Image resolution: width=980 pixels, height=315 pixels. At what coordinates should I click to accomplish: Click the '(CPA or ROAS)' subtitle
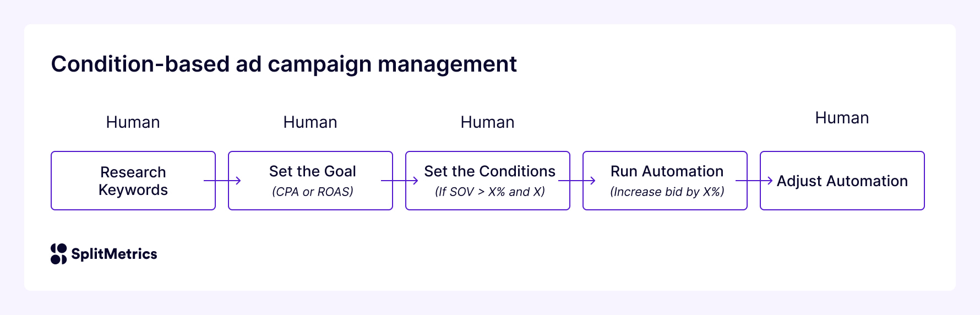pyautogui.click(x=312, y=192)
